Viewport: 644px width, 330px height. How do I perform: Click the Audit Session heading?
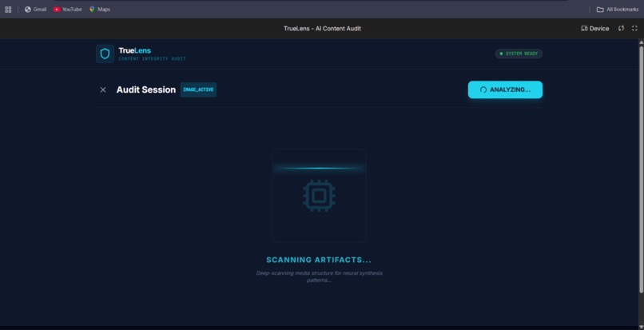tap(145, 89)
